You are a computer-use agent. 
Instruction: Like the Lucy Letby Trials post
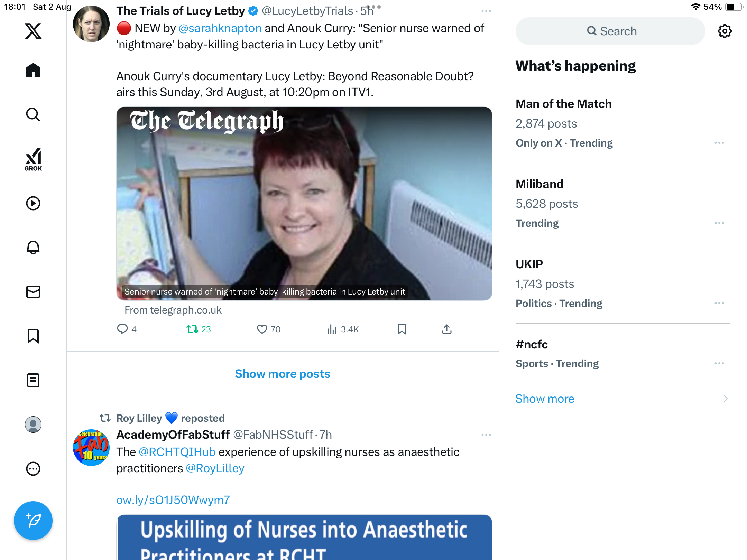click(x=269, y=329)
